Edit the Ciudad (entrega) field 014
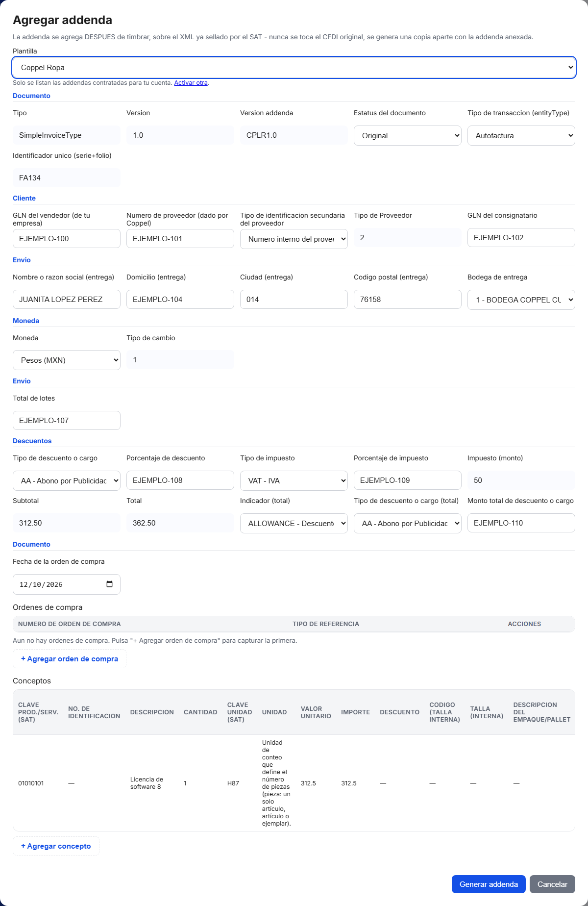588x906 pixels. click(294, 300)
